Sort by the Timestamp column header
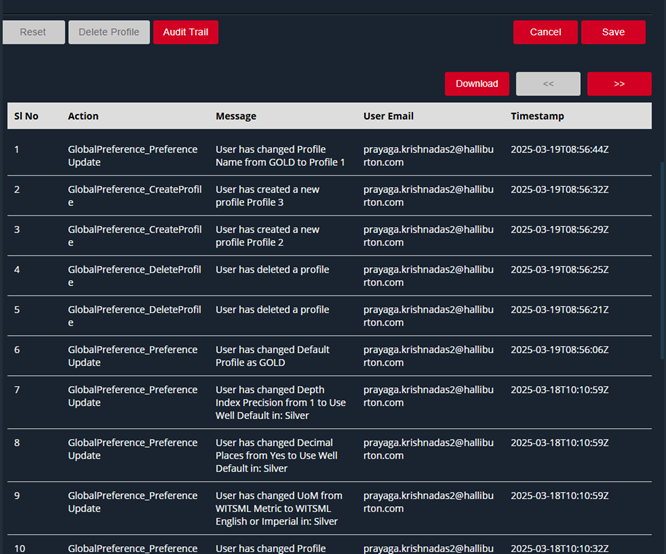The width and height of the screenshot is (666, 554). [537, 116]
